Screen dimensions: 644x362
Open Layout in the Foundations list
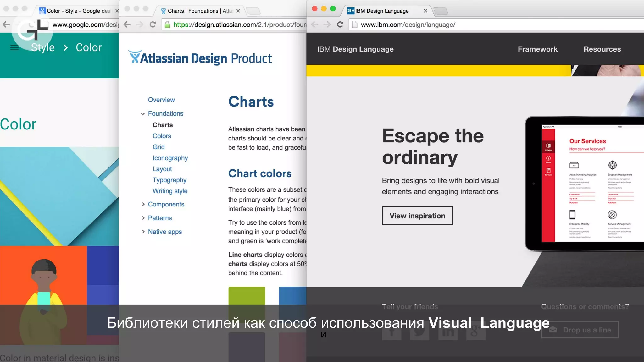pyautogui.click(x=162, y=169)
